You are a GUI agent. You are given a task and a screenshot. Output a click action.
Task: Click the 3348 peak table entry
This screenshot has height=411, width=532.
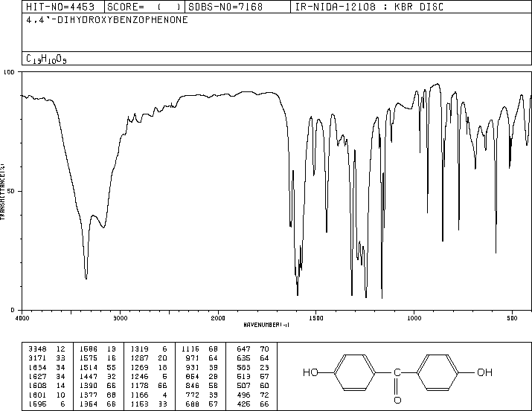pos(47,349)
